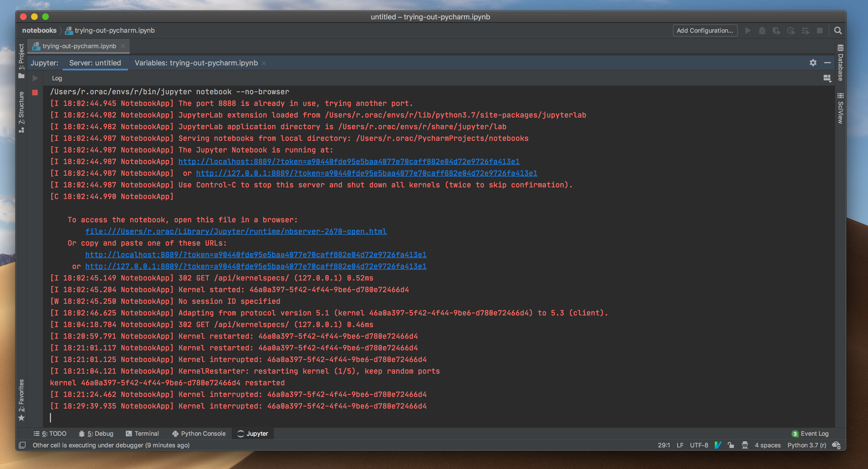
Task: Click the Search Everywhere magnifier icon
Action: coord(838,31)
